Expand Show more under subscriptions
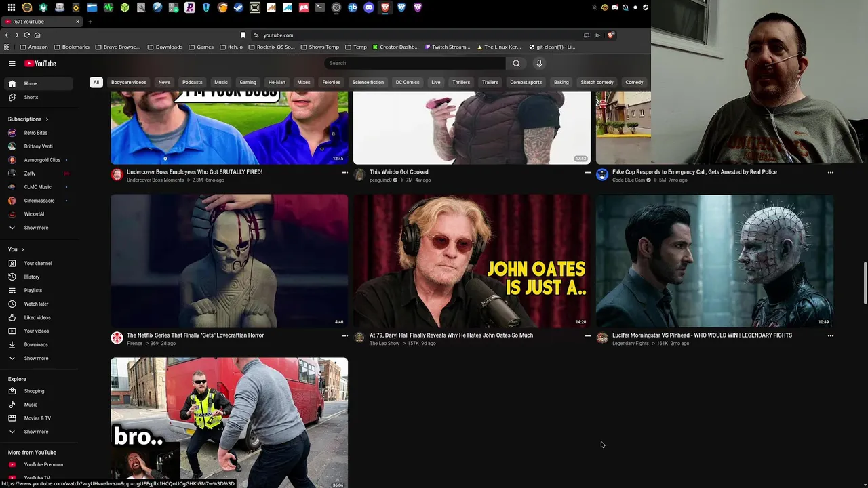Image resolution: width=868 pixels, height=488 pixels. click(37, 228)
